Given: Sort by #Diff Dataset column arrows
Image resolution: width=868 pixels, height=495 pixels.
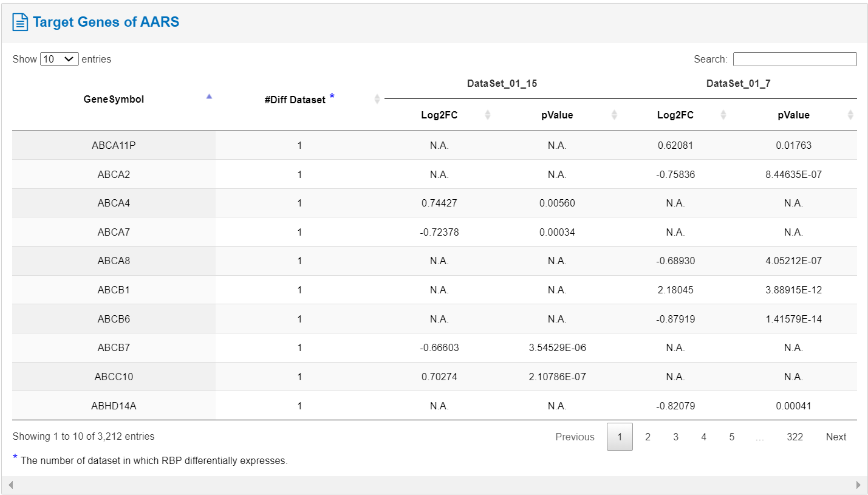Looking at the screenshot, I should [377, 99].
